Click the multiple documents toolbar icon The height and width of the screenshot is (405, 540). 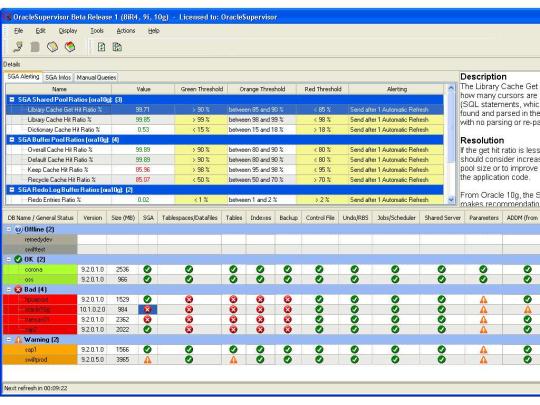pyautogui.click(x=117, y=47)
